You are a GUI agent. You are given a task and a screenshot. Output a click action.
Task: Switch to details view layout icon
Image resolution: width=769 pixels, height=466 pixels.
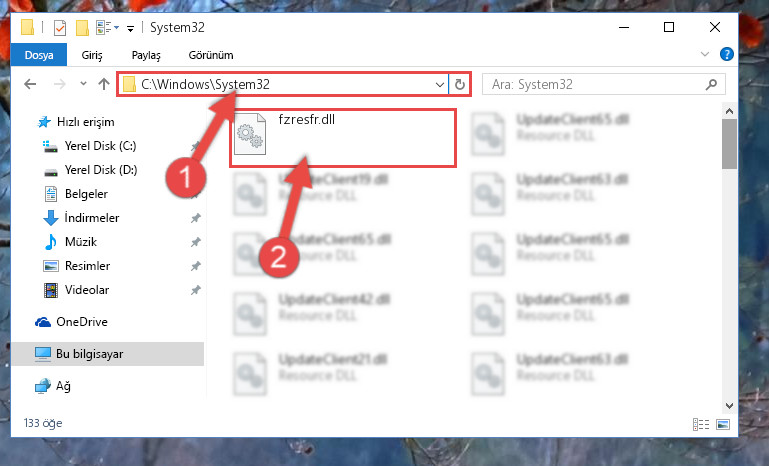[x=701, y=424]
